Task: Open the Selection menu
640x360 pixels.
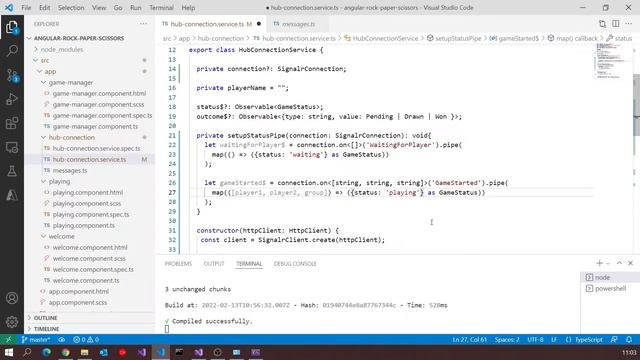Action: point(71,8)
